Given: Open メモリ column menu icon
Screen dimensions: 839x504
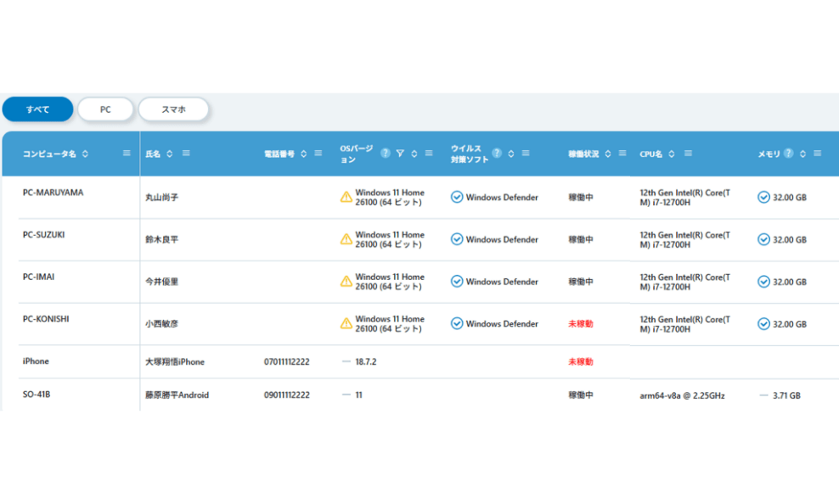Looking at the screenshot, I should pos(818,153).
